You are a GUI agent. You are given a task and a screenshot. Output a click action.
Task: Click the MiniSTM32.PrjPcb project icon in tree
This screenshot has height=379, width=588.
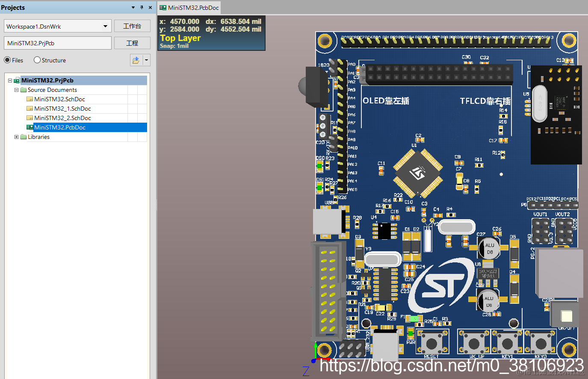point(17,80)
